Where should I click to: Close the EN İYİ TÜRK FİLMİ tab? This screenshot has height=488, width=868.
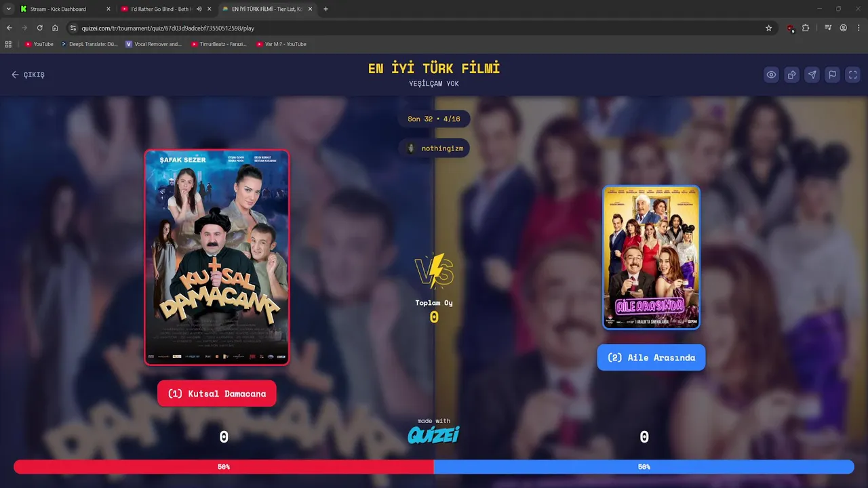310,9
